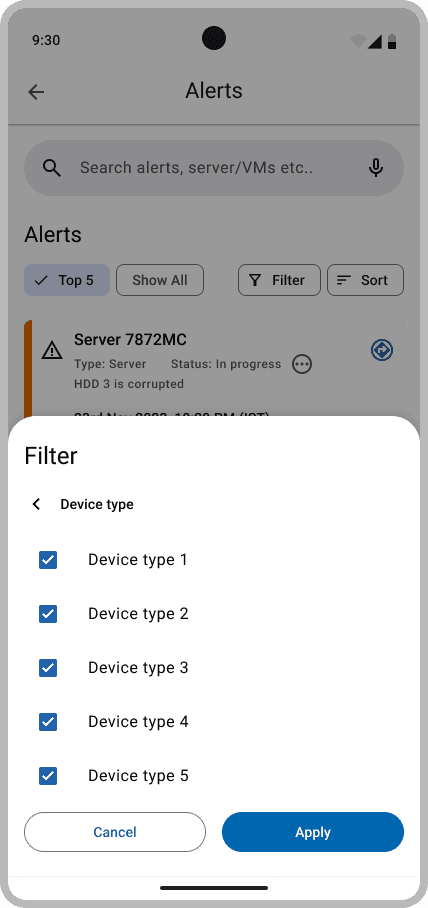Viewport: 428px width, 908px height.
Task: Click the warning triangle on Server 7872MC
Action: 52,350
